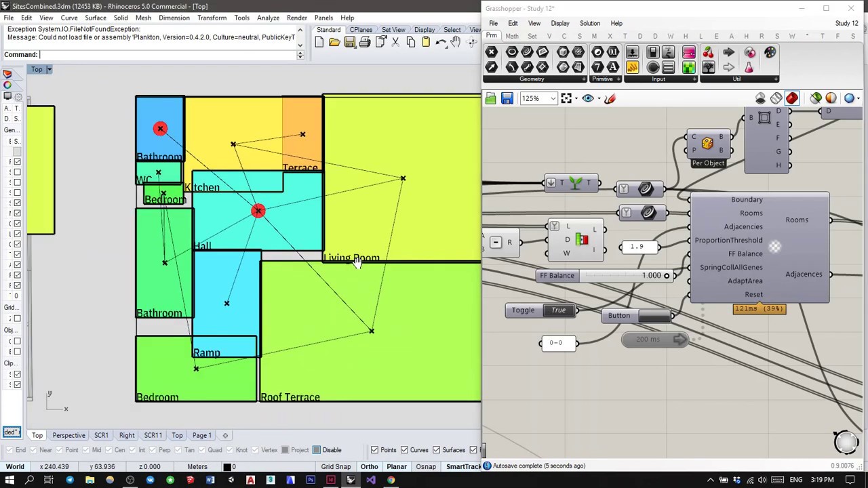Switch to the Perspective viewport tab
The height and width of the screenshot is (488, 868).
coord(68,435)
